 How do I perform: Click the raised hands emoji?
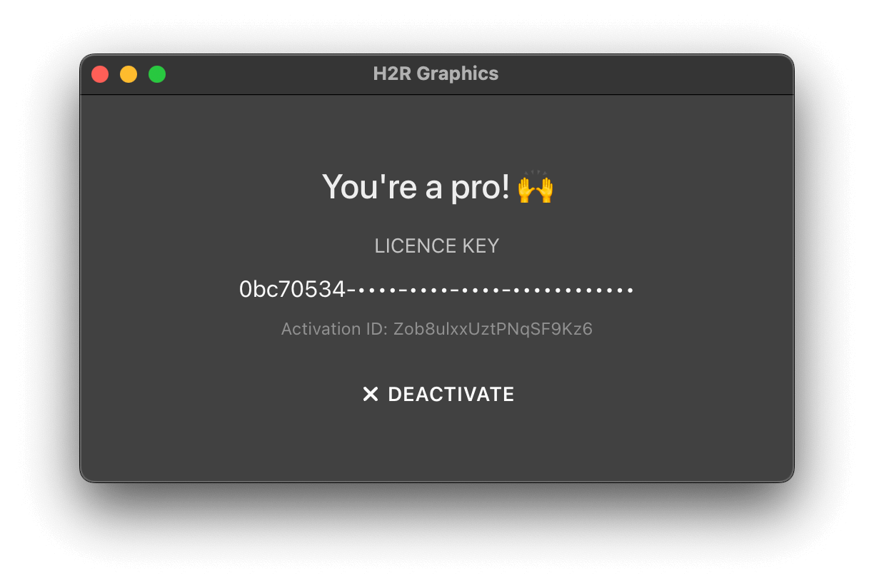pos(536,187)
